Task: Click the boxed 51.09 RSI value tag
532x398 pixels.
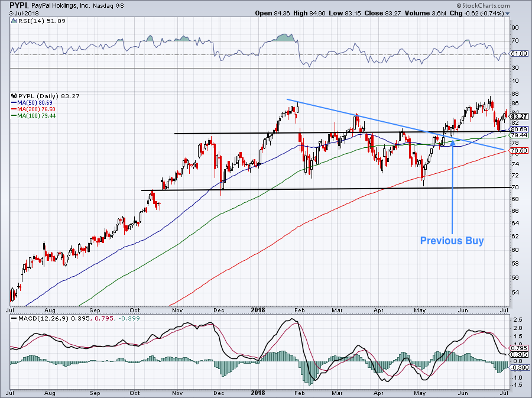Action: [519, 54]
